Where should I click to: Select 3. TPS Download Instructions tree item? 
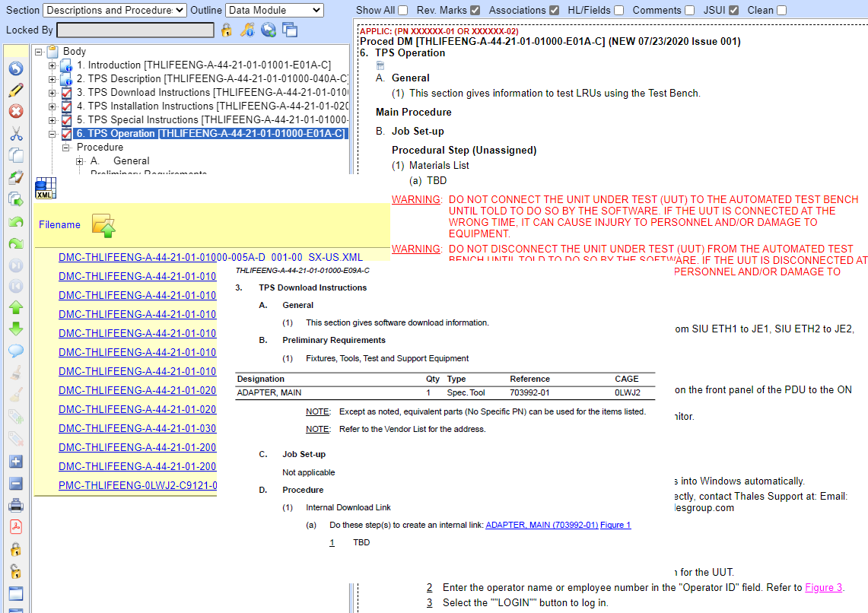click(212, 92)
